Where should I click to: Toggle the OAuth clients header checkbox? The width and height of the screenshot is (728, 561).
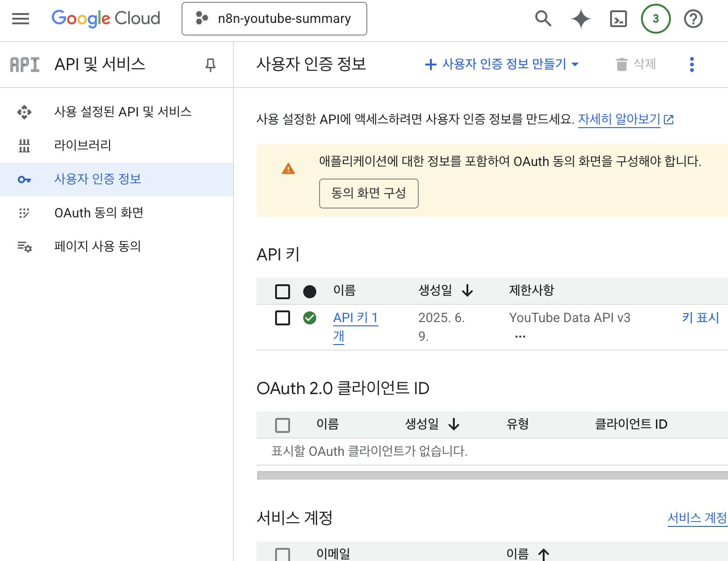(283, 425)
